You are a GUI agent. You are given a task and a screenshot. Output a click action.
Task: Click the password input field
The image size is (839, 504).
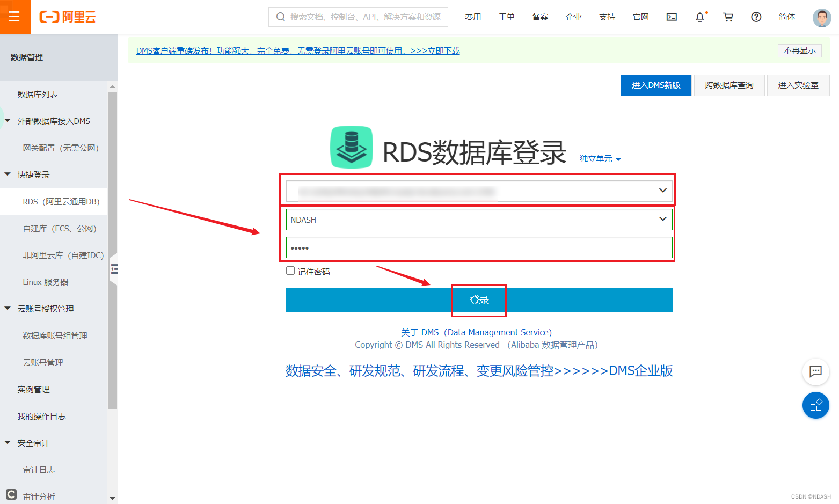[479, 247]
